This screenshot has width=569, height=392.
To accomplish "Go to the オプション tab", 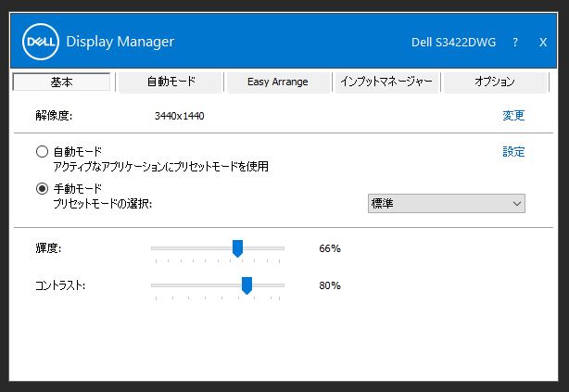I will point(495,82).
